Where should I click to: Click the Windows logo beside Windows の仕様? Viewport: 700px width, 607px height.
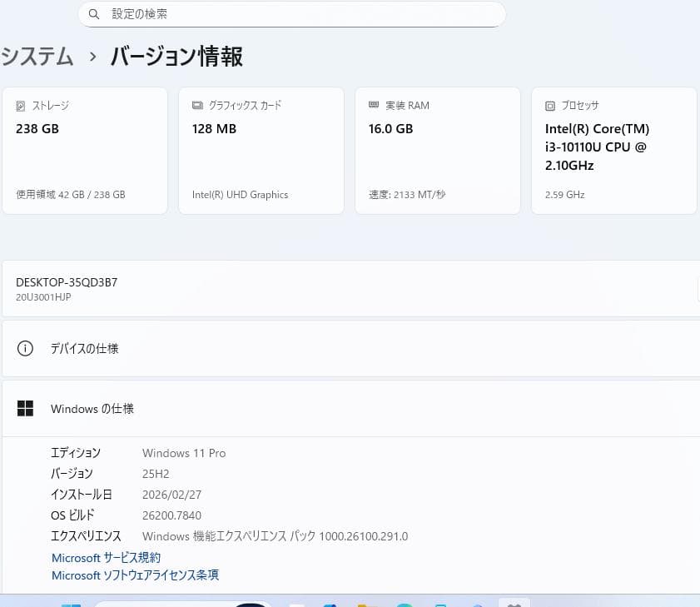[25, 408]
